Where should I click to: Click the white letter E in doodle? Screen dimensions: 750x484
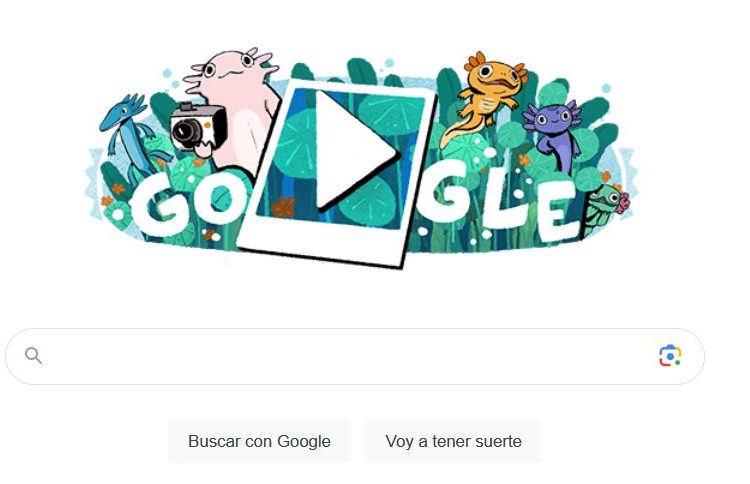point(557,210)
